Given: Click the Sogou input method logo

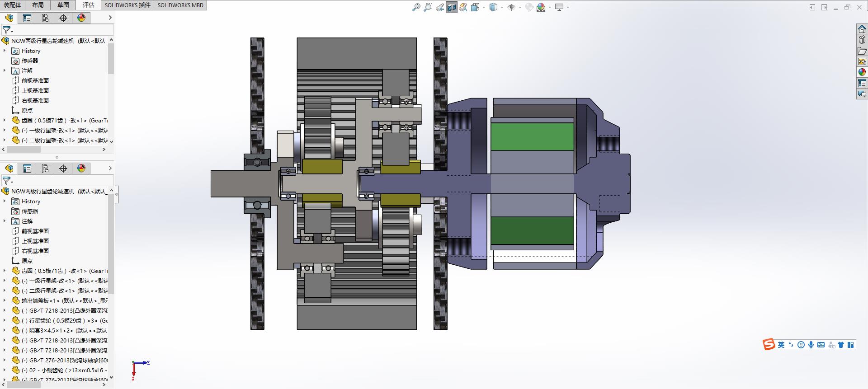Looking at the screenshot, I should pos(769,345).
